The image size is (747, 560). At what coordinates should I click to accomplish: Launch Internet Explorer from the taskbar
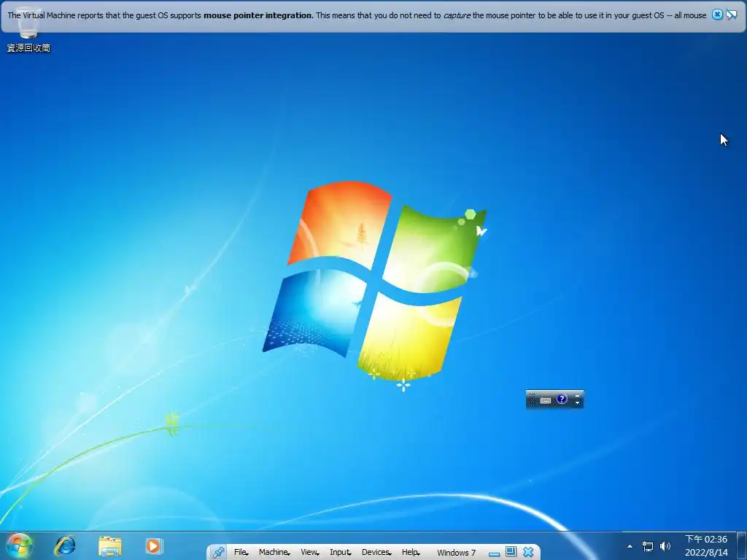(65, 545)
